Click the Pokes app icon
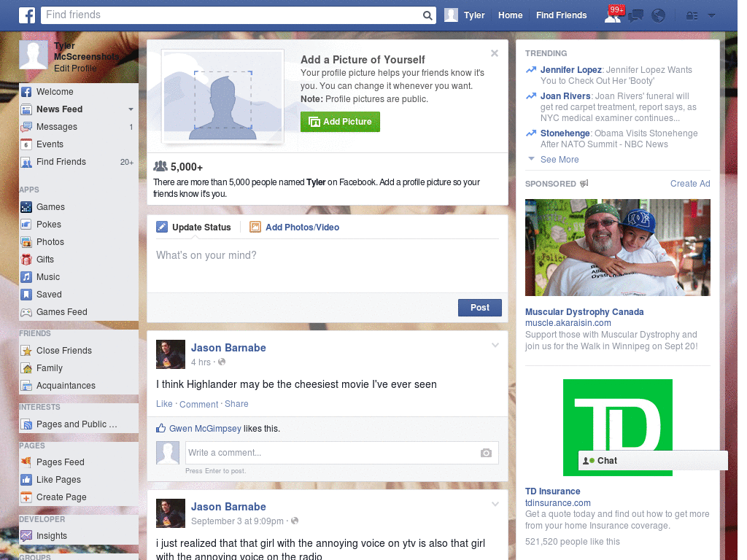The height and width of the screenshot is (560, 747). click(26, 225)
